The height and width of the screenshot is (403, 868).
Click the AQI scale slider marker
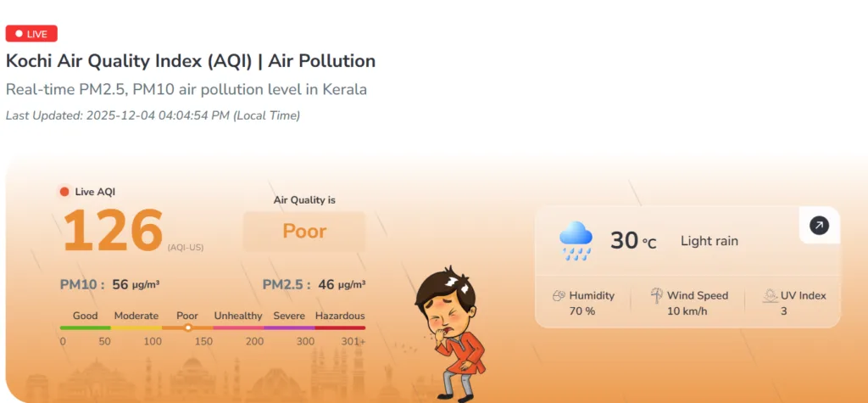point(188,327)
